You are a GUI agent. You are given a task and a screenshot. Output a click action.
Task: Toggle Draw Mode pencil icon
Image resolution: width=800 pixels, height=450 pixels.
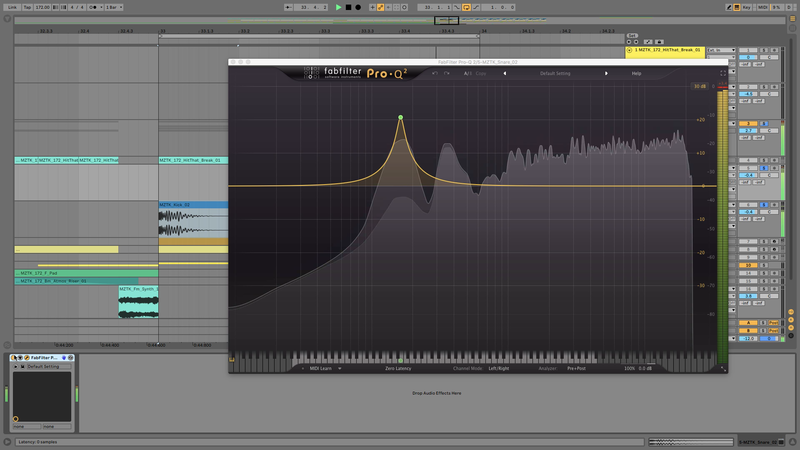pos(729,7)
